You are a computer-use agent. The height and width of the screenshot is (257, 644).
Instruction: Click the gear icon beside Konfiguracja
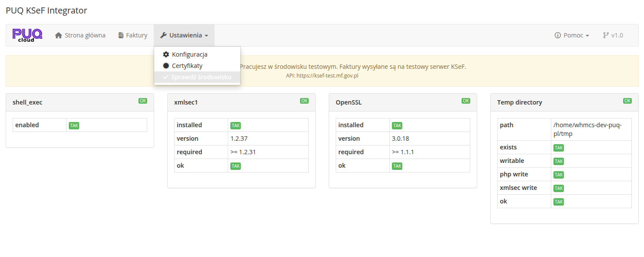166,54
